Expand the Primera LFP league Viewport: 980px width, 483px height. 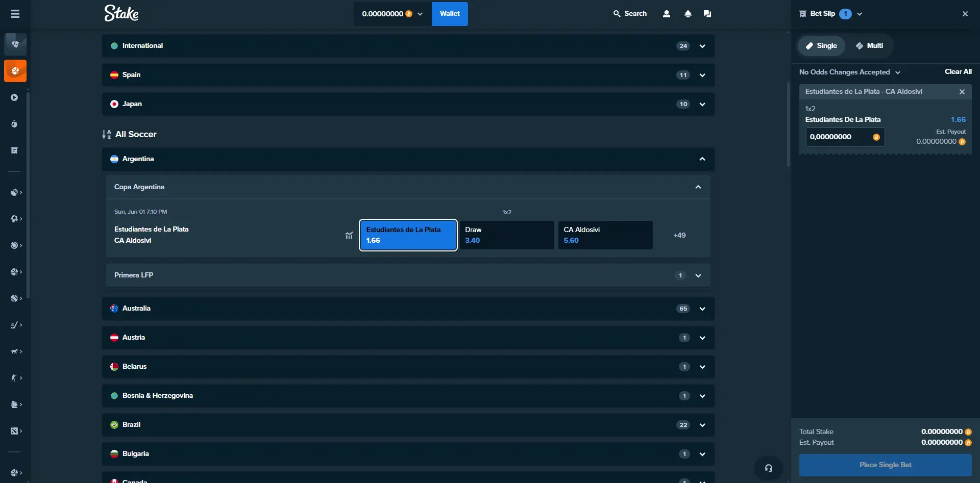[x=408, y=275]
